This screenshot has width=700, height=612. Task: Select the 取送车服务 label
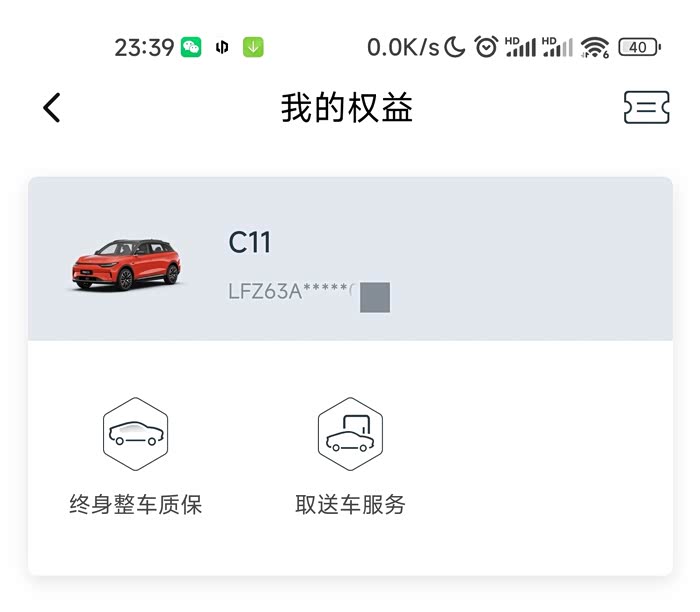pyautogui.click(x=350, y=504)
